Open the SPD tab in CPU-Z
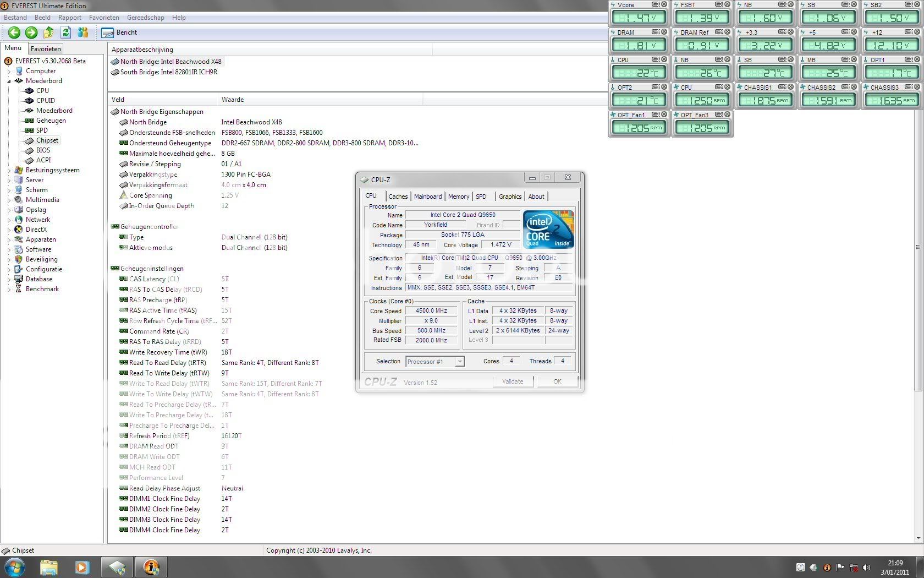Image resolution: width=924 pixels, height=578 pixels. pyautogui.click(x=481, y=197)
